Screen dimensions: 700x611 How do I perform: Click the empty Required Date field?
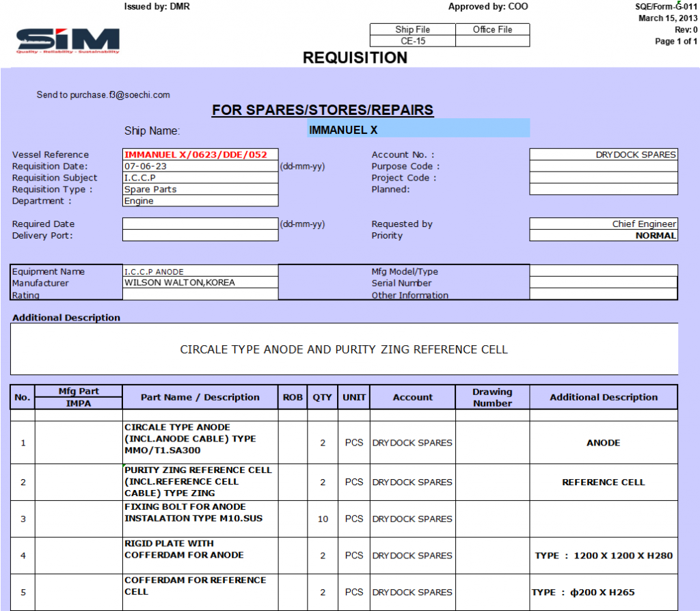[200, 224]
